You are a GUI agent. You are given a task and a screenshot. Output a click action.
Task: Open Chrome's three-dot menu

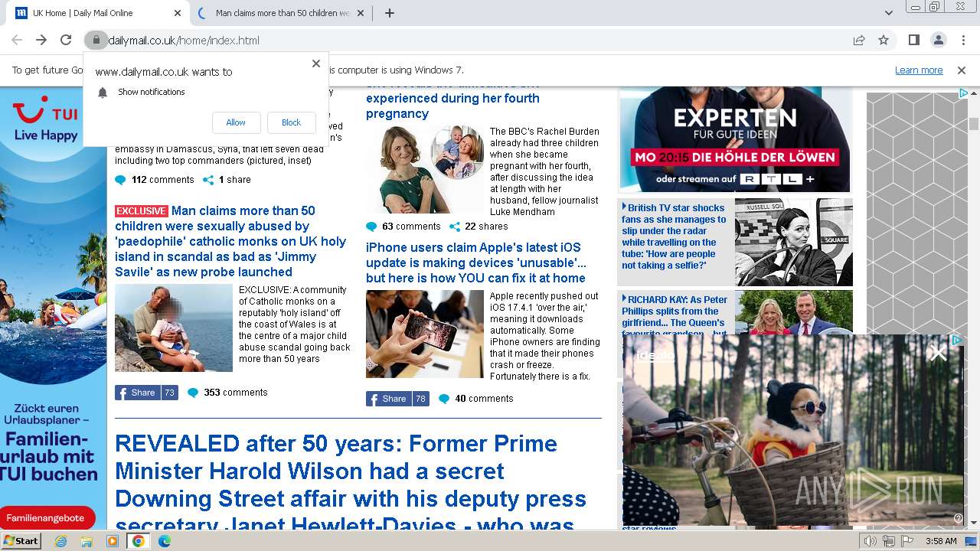pos(962,40)
